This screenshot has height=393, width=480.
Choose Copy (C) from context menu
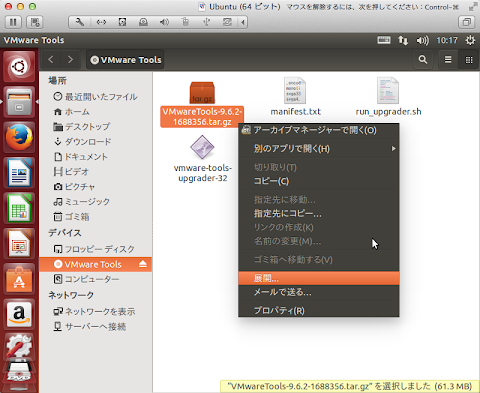coord(319,181)
